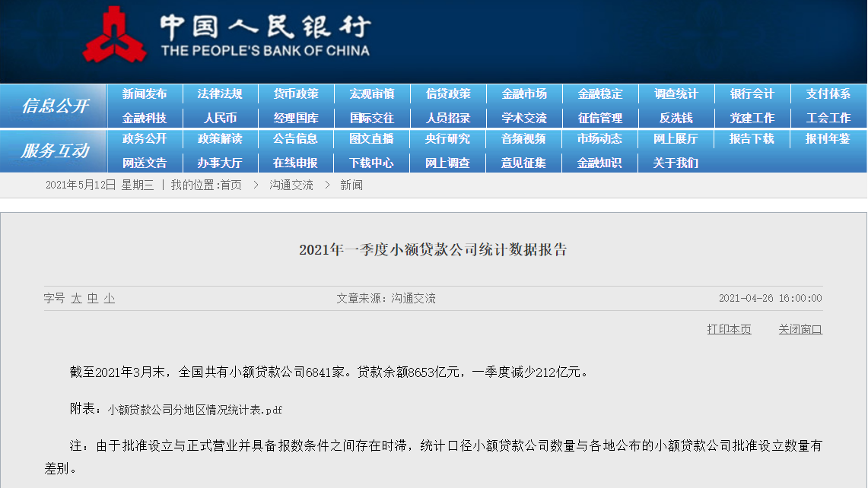Open 国际交往 section

tap(372, 118)
